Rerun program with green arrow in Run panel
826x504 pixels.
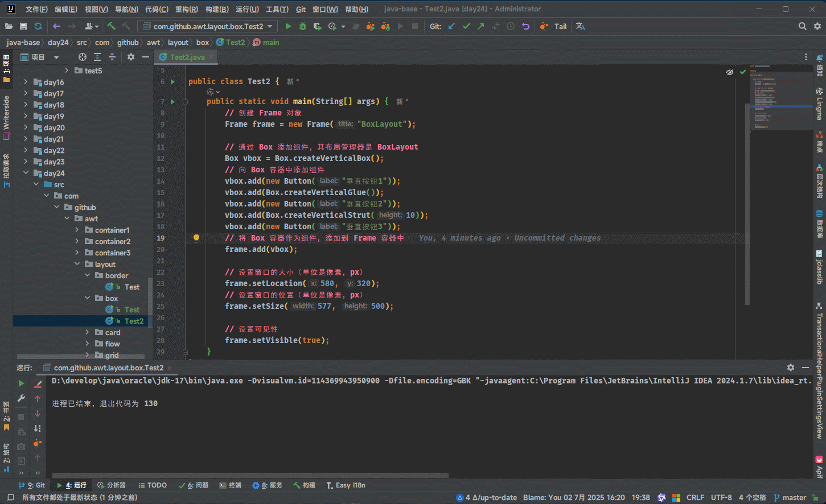21,383
